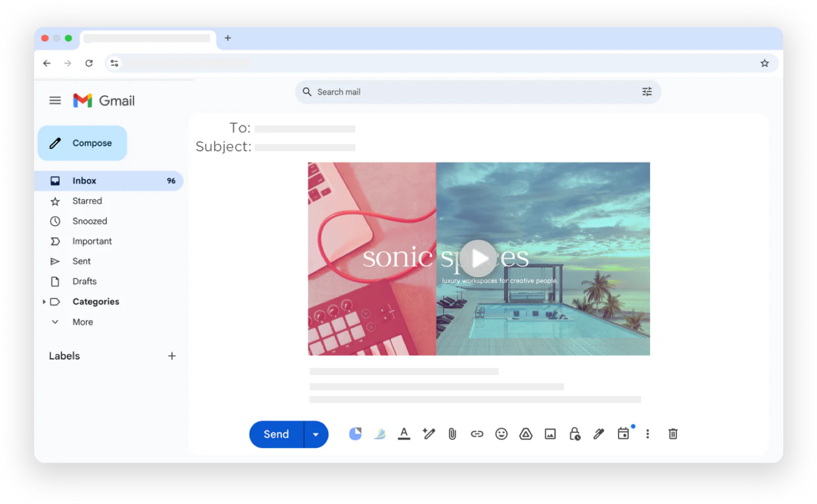
Task: Open search options with the filter icon
Action: (x=647, y=92)
